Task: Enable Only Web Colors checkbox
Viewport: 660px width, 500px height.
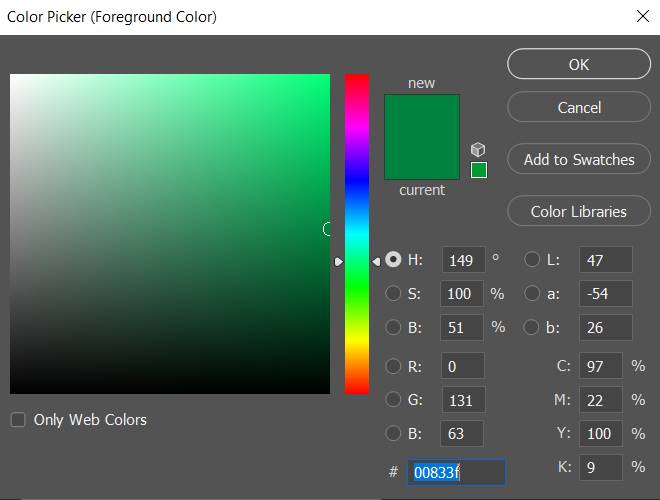Action: pyautogui.click(x=18, y=420)
